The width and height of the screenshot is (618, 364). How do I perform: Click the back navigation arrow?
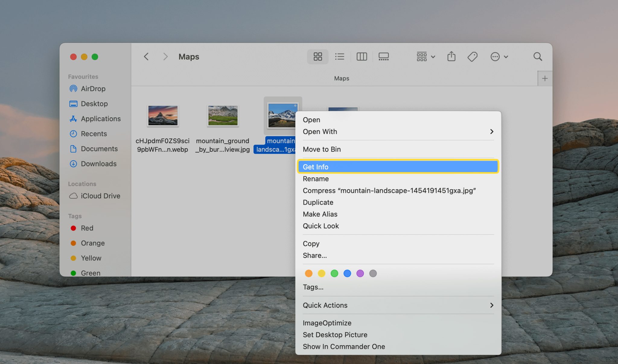tap(146, 56)
